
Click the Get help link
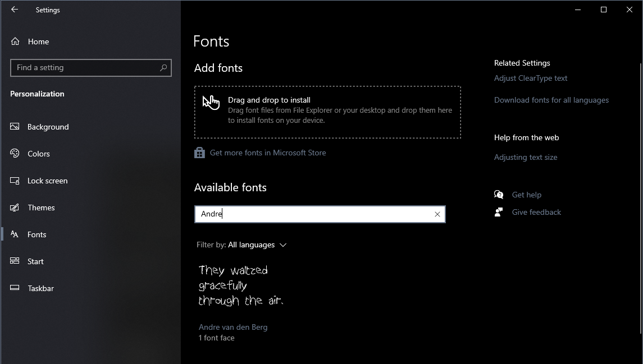click(526, 195)
